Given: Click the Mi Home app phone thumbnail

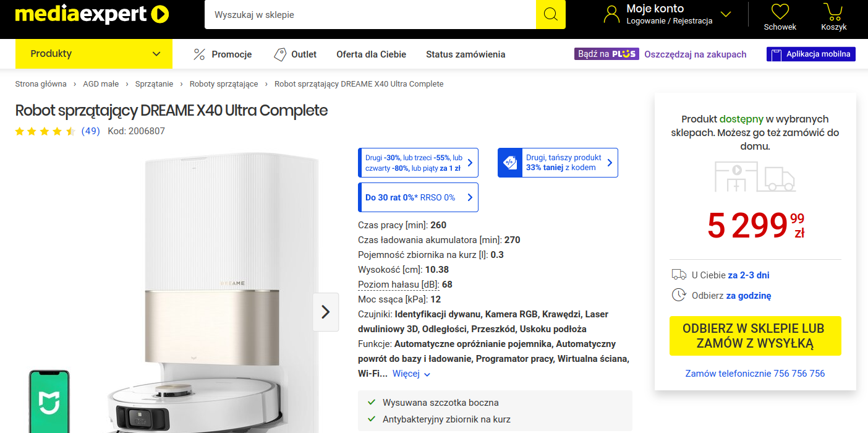Looking at the screenshot, I should pos(49,401).
